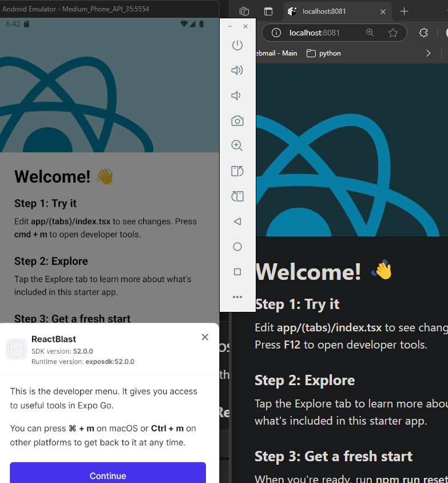Image resolution: width=448 pixels, height=483 pixels.
Task: Click 'SDK version: 52.0.0' text
Action: click(x=62, y=351)
